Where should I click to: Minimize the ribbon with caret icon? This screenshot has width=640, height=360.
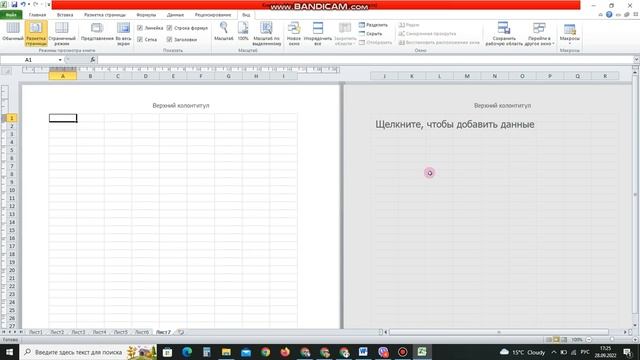click(x=600, y=15)
